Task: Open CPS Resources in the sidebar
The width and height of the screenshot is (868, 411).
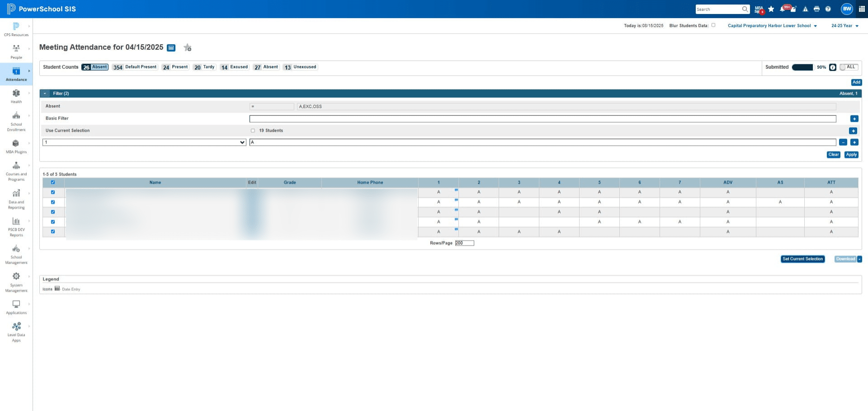Action: [x=16, y=29]
